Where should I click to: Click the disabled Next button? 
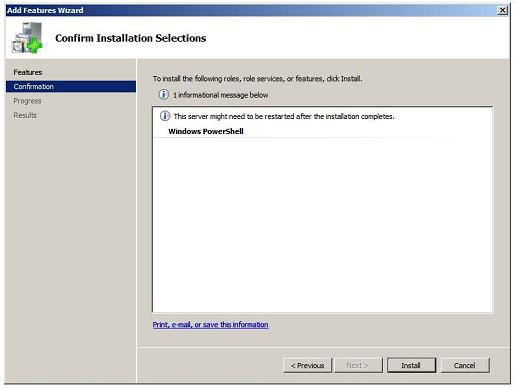pyautogui.click(x=358, y=365)
